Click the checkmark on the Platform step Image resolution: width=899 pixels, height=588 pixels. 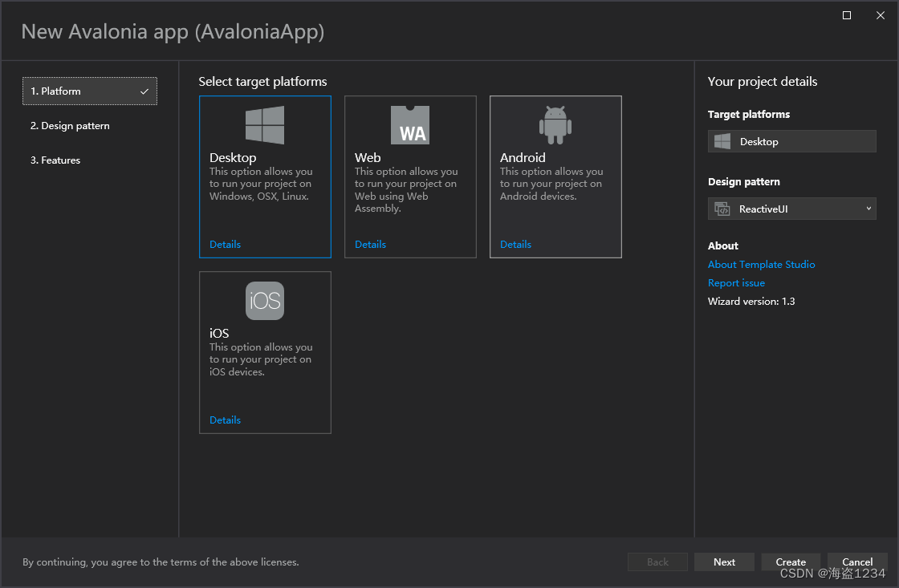[144, 91]
